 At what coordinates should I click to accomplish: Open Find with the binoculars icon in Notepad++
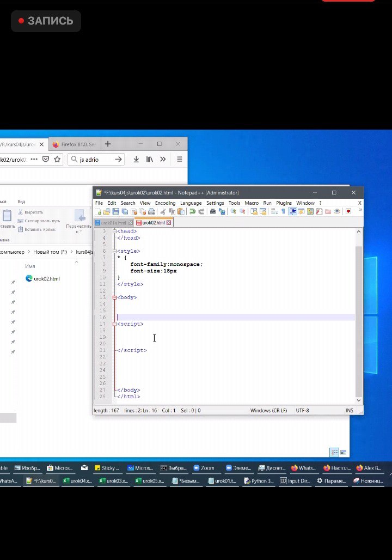tap(213, 211)
